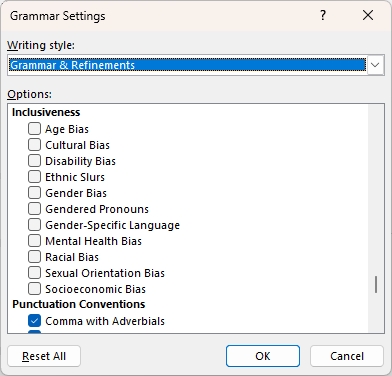This screenshot has height=376, width=392.
Task: Tick Sexual Orientation Bias checkbox
Action: pos(34,273)
